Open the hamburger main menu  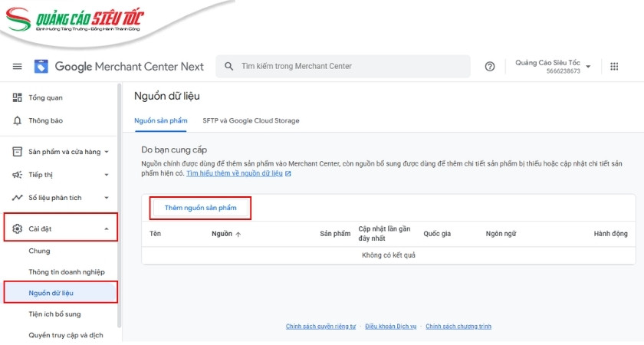17,67
